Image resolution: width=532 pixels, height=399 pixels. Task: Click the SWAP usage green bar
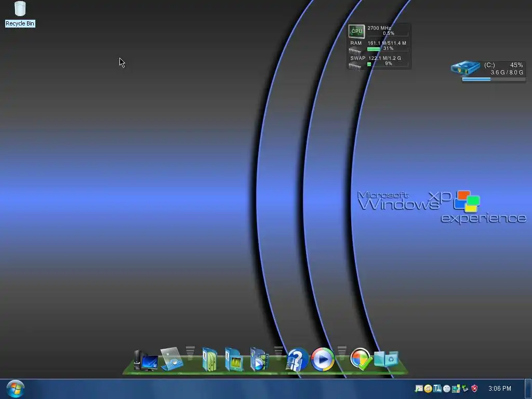369,64
